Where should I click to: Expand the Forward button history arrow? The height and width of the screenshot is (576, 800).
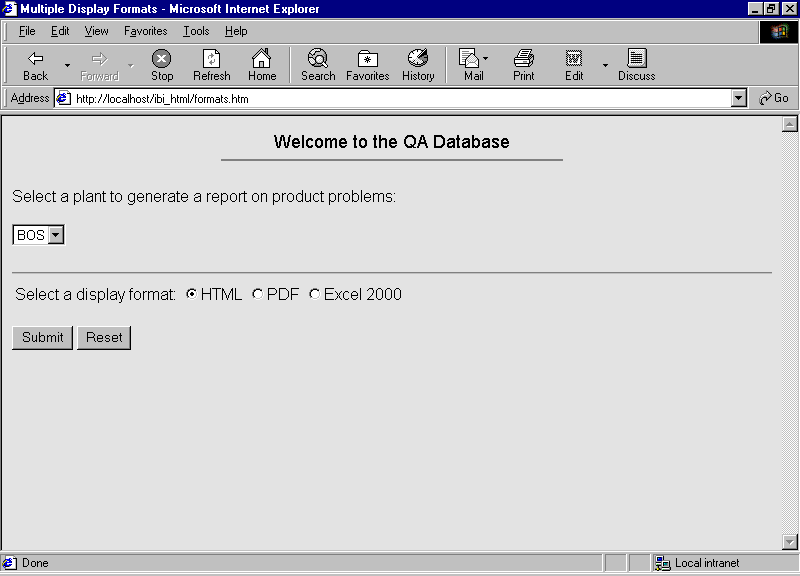(x=131, y=65)
